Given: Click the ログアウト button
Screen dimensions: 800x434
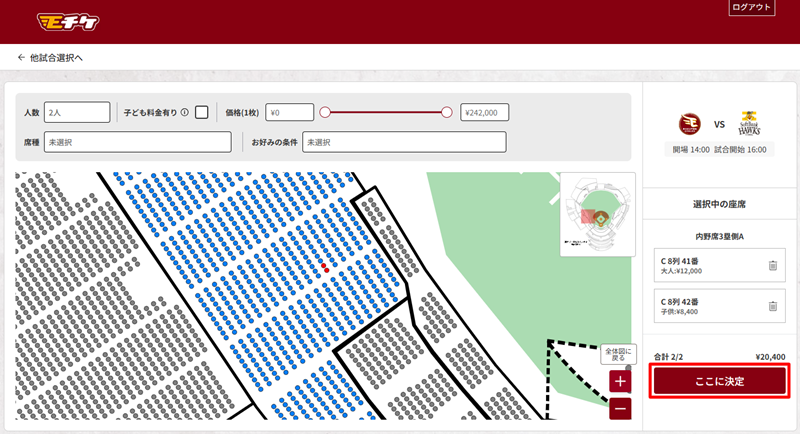Looking at the screenshot, I should click(x=753, y=8).
